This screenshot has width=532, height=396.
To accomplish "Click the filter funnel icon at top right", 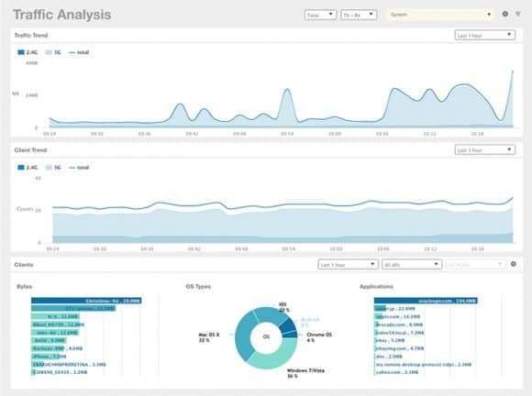I will [x=517, y=14].
